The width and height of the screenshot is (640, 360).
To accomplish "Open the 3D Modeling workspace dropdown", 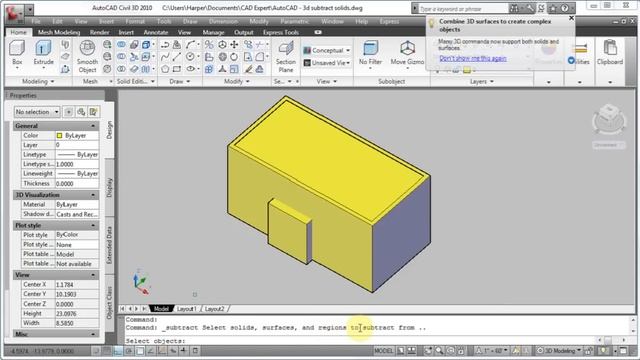I will pos(559,351).
